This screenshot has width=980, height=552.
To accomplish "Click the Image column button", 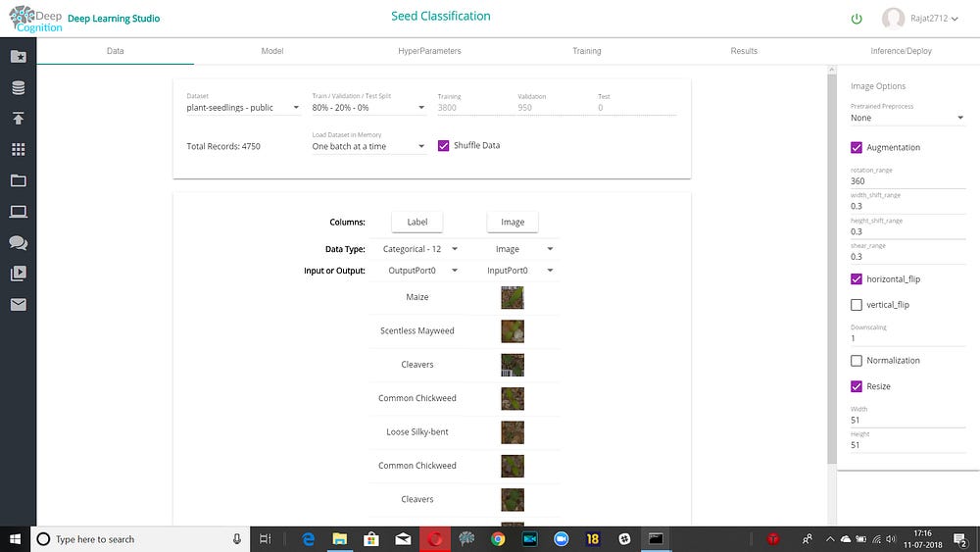I will pyautogui.click(x=513, y=222).
